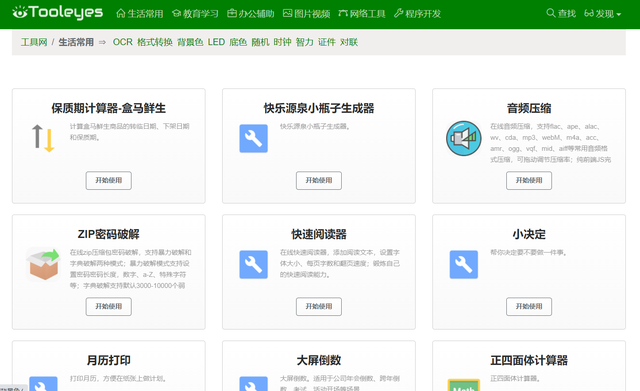
Task: Open the 小决定 card title
Action: point(529,234)
